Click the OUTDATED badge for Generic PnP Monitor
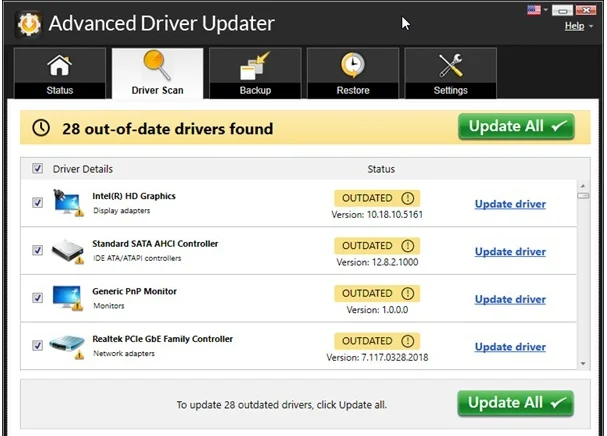Image resolution: width=607 pixels, height=436 pixels. point(377,294)
